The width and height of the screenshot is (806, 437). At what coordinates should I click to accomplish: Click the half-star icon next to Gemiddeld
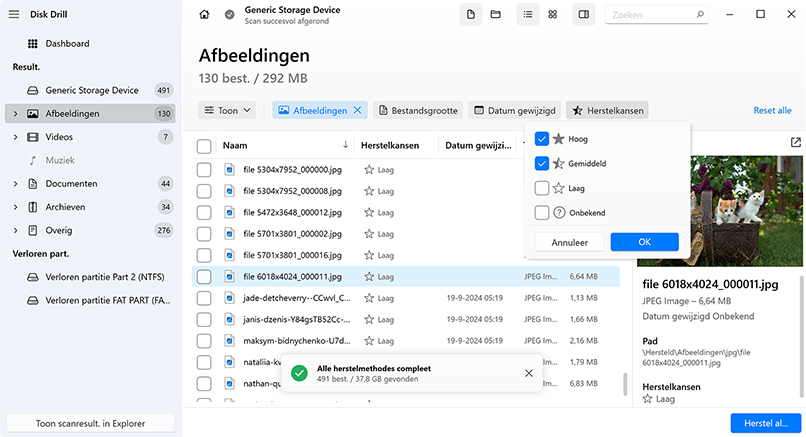click(559, 163)
